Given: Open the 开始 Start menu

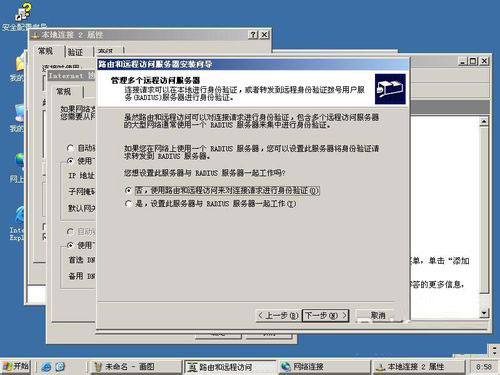Looking at the screenshot, I should [x=15, y=367].
